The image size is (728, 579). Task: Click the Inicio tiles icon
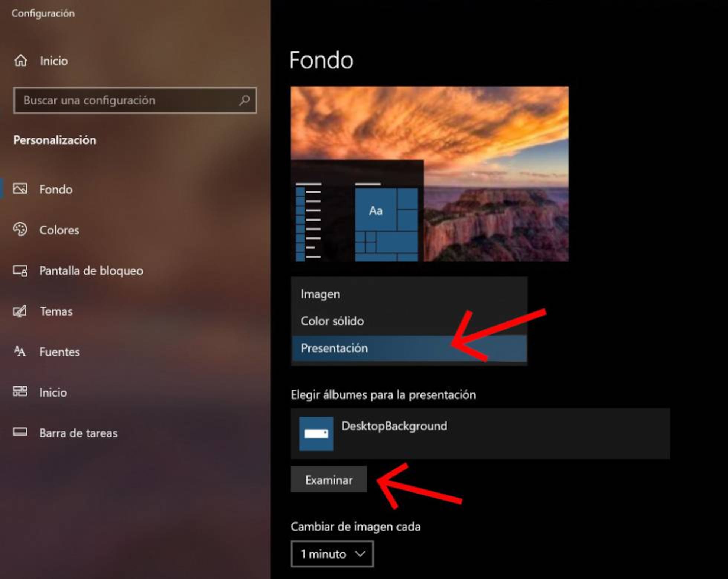pyautogui.click(x=20, y=392)
